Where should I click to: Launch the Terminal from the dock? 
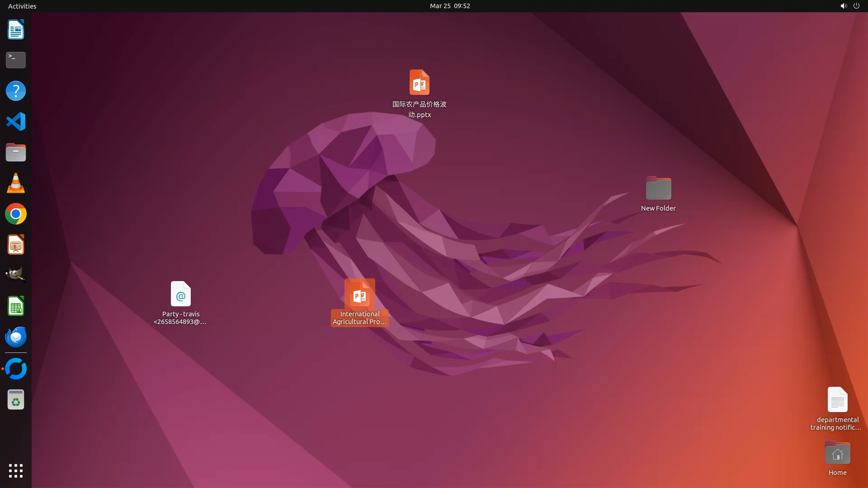tap(16, 60)
